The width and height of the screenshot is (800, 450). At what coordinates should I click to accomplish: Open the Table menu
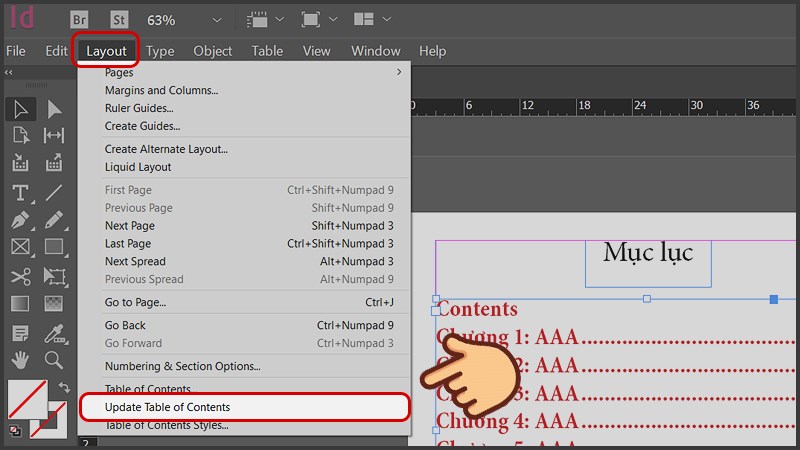click(267, 51)
